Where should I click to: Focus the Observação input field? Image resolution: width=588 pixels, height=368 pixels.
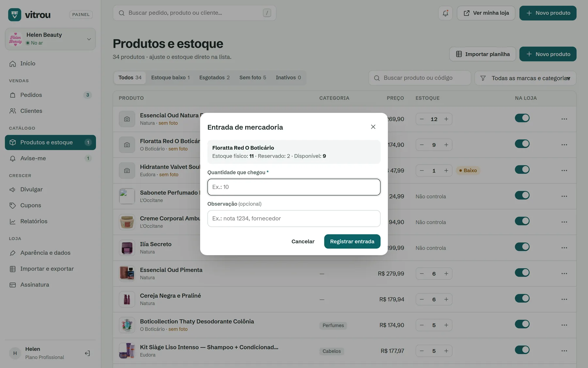pos(294,219)
